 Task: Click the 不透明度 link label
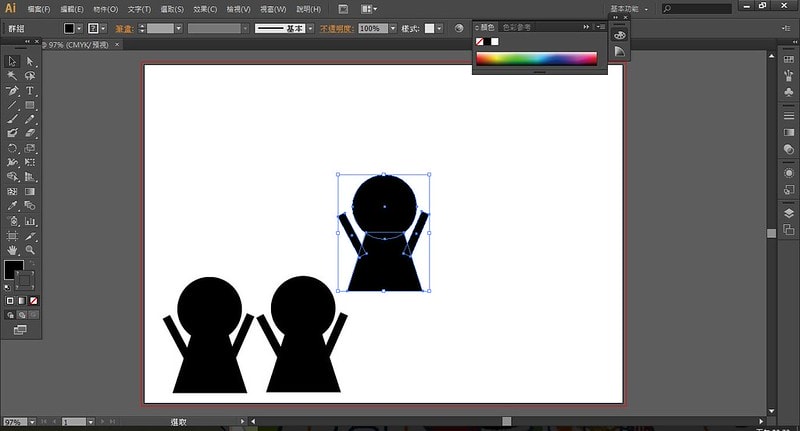[x=338, y=29]
